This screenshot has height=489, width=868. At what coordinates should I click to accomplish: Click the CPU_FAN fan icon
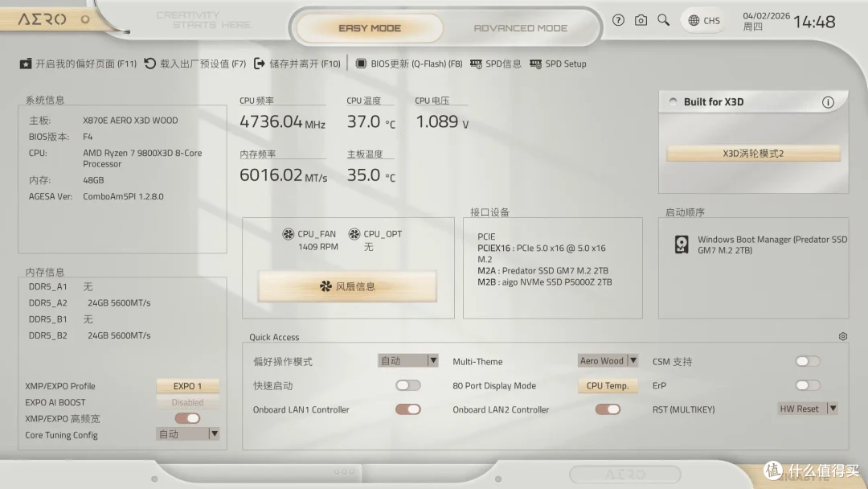[x=288, y=234]
